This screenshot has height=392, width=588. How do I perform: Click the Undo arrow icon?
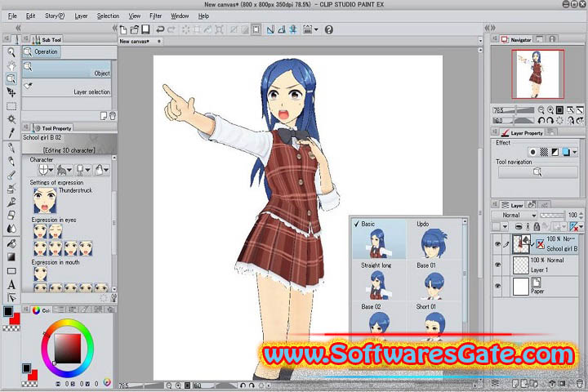[160, 29]
